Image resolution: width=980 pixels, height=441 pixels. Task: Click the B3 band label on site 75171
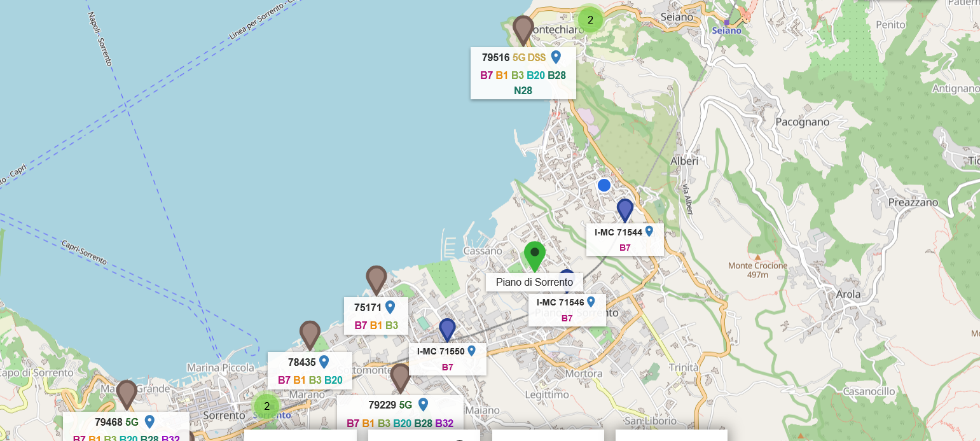coord(392,326)
